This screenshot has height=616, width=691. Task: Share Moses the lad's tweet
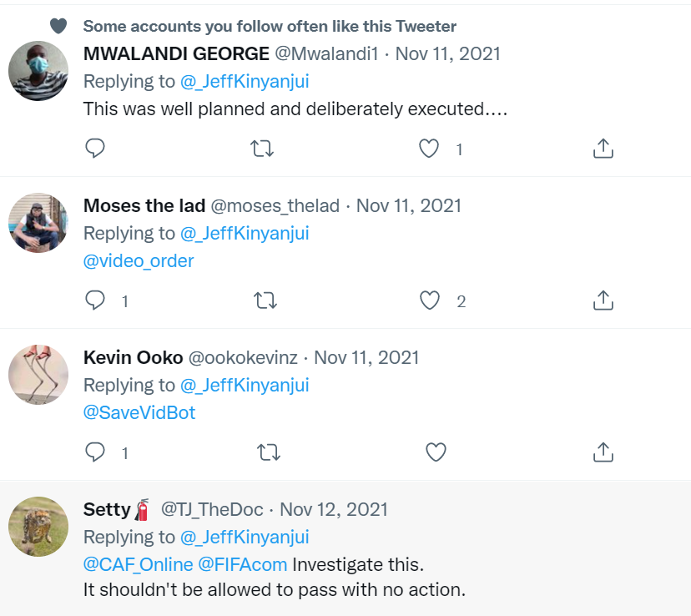pyautogui.click(x=603, y=300)
